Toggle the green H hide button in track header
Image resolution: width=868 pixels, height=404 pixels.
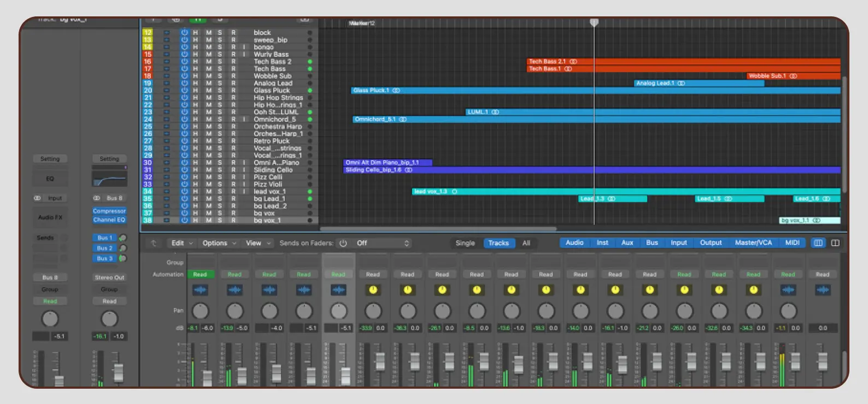[x=198, y=20]
